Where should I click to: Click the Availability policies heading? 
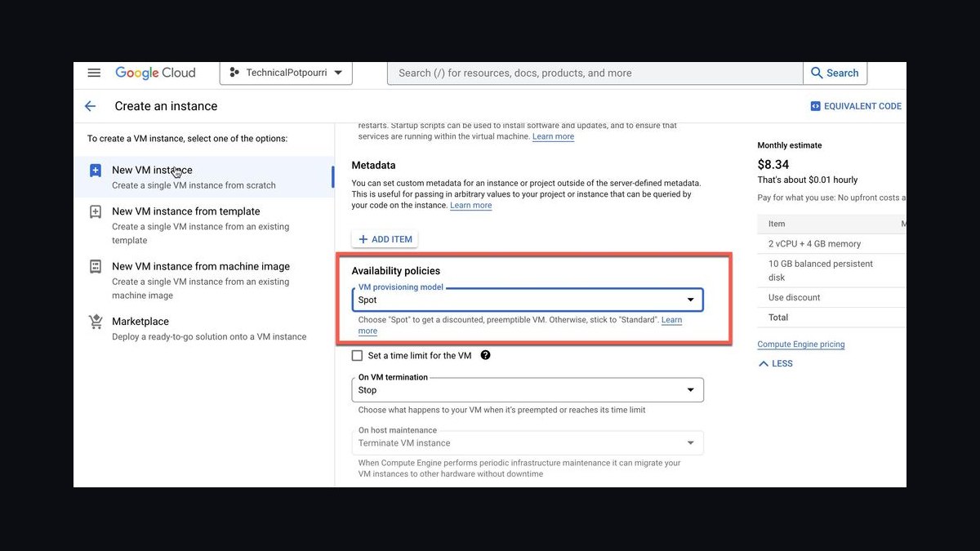[x=396, y=271]
